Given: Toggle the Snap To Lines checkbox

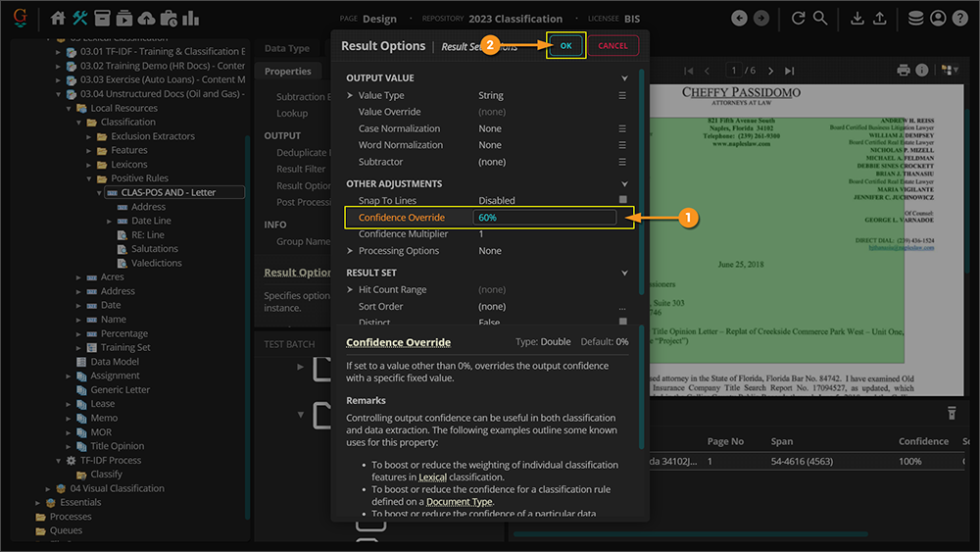Looking at the screenshot, I should pyautogui.click(x=622, y=200).
